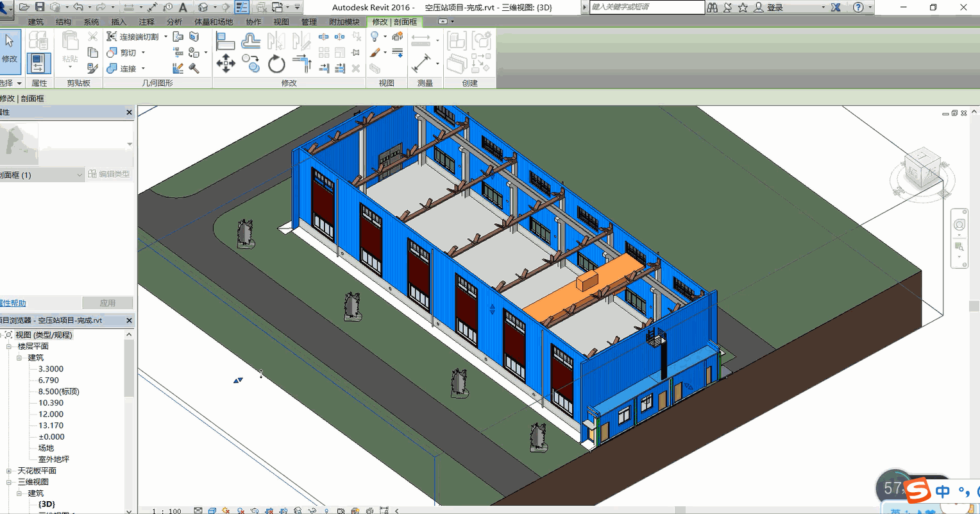Select the Copy tool
The width and height of the screenshot is (980, 514).
point(250,64)
